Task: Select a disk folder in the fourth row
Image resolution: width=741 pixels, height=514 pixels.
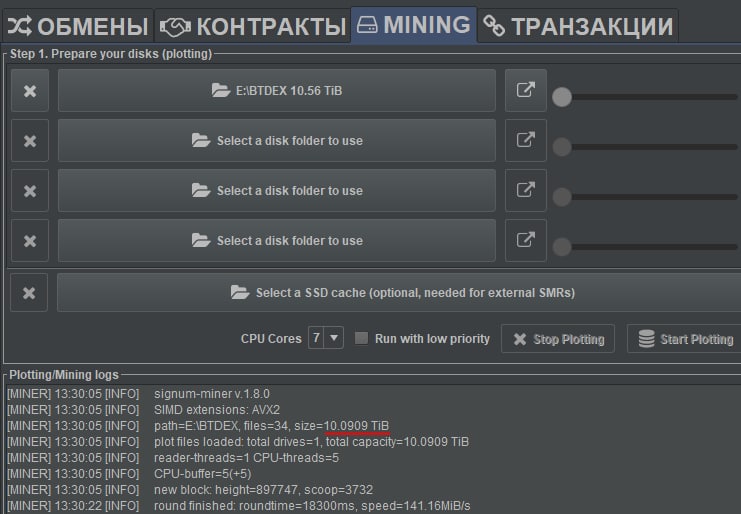Action: coord(277,241)
